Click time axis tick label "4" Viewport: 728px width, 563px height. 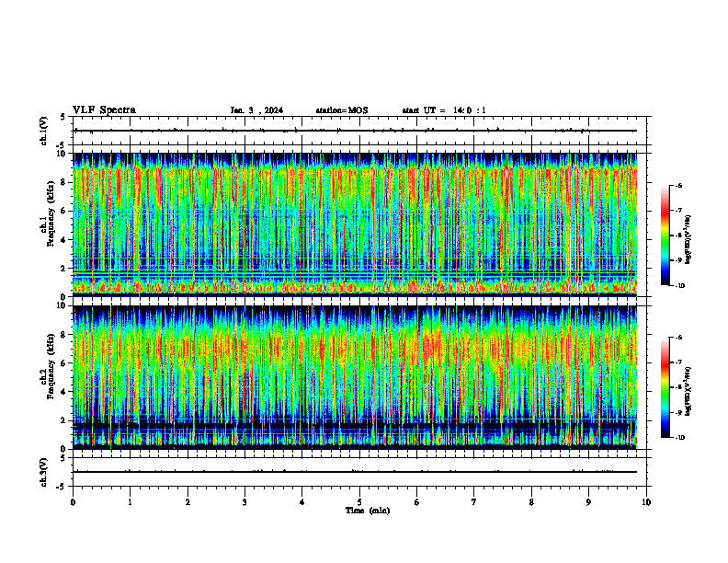click(302, 502)
